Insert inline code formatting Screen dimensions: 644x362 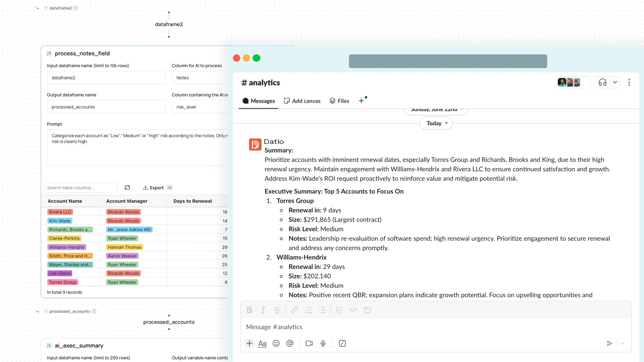(353, 310)
